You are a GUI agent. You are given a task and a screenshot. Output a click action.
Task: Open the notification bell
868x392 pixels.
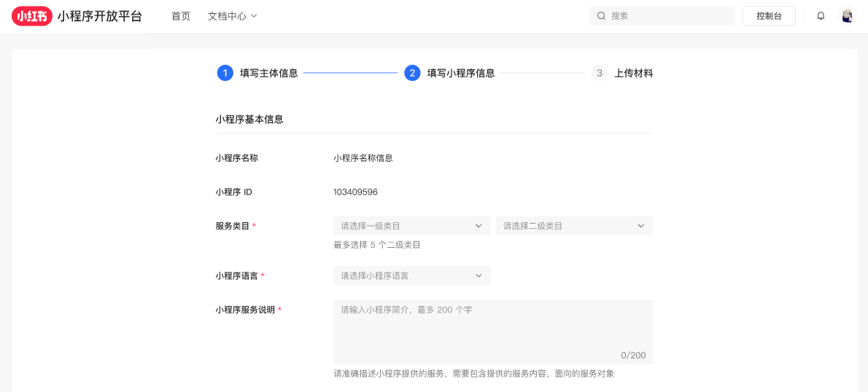point(821,16)
